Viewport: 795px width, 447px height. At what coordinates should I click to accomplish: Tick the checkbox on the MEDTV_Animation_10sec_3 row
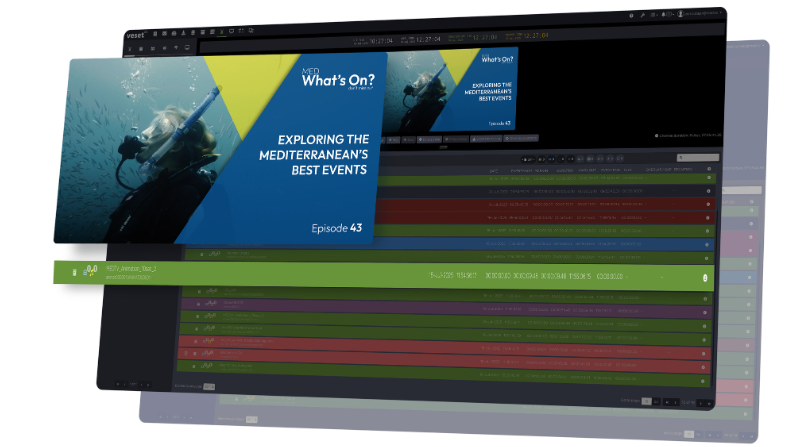[x=75, y=273]
